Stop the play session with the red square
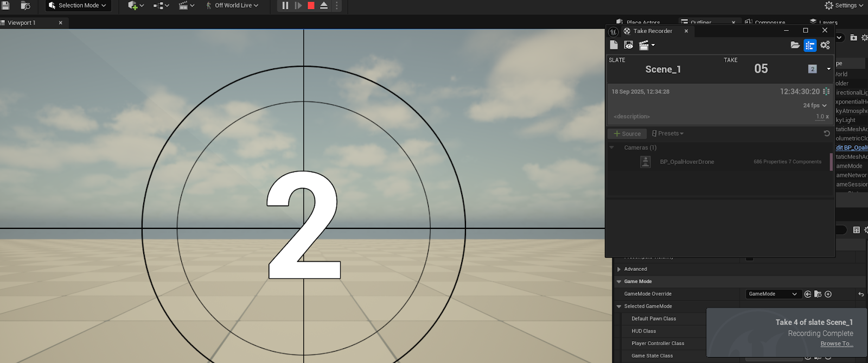Image resolution: width=868 pixels, height=363 pixels. [x=311, y=5]
